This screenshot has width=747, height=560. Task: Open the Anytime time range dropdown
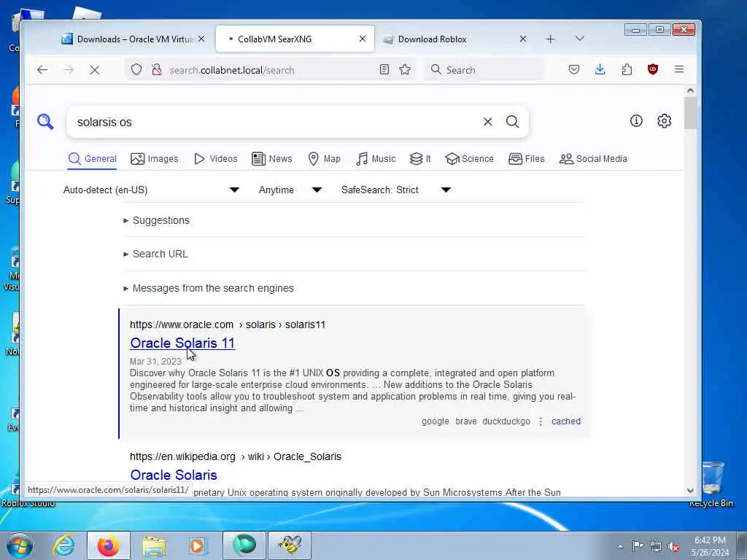(290, 190)
